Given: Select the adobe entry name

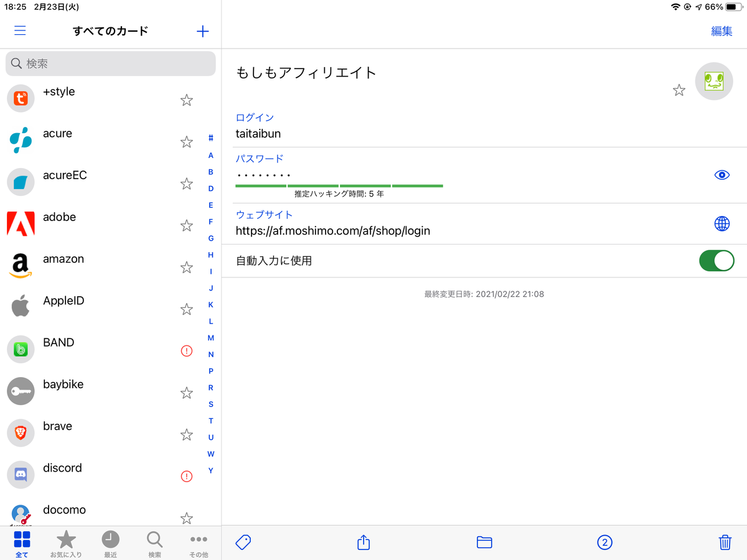Looking at the screenshot, I should pos(59,217).
